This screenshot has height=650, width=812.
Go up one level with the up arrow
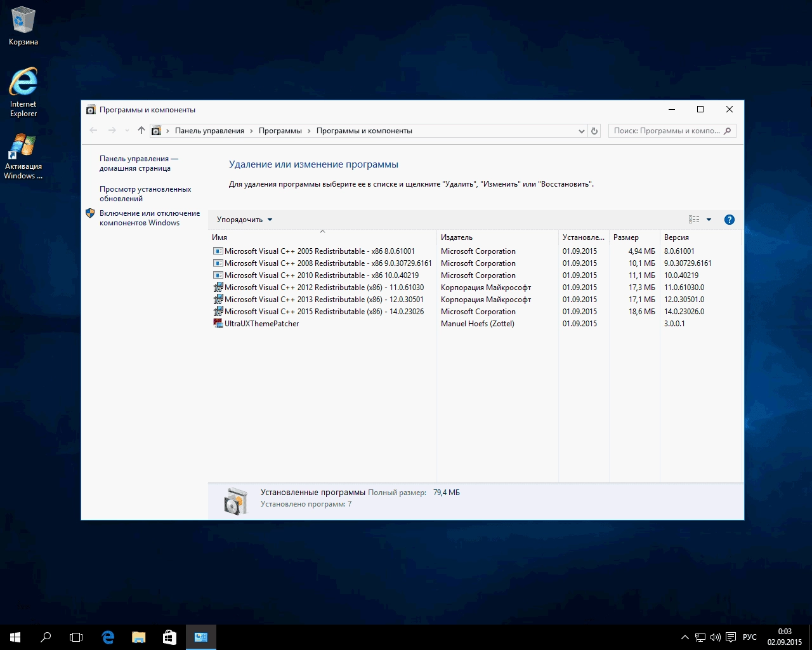(x=141, y=131)
